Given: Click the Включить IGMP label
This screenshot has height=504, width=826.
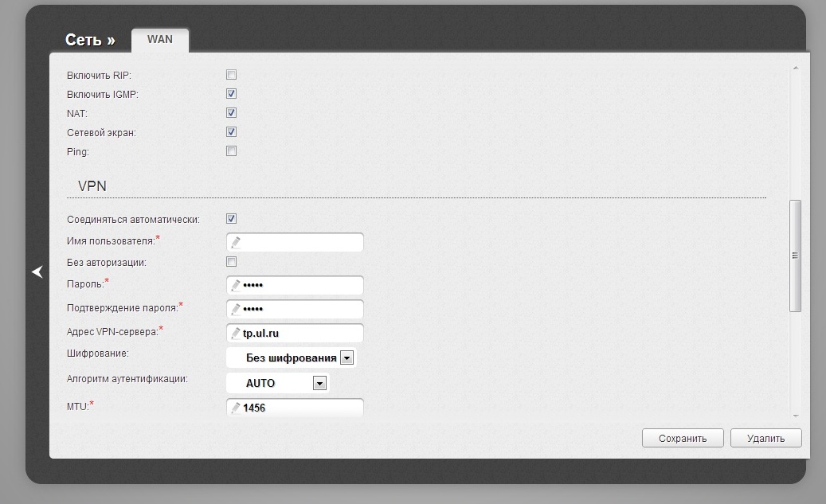Looking at the screenshot, I should click(x=102, y=94).
